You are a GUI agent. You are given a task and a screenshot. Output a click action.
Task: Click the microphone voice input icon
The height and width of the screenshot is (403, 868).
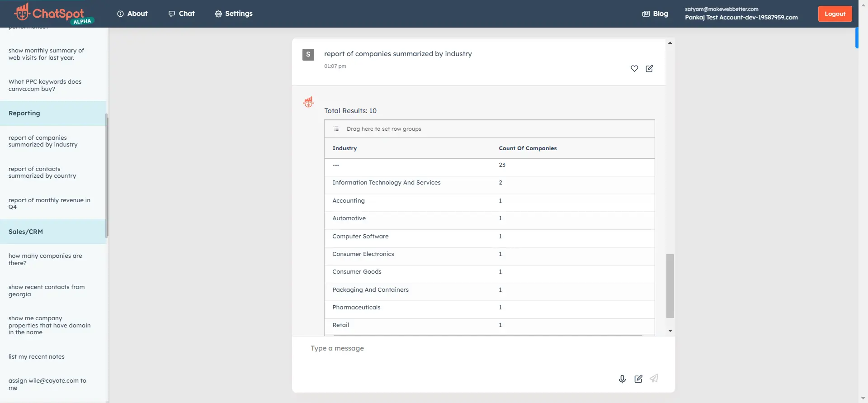point(622,379)
